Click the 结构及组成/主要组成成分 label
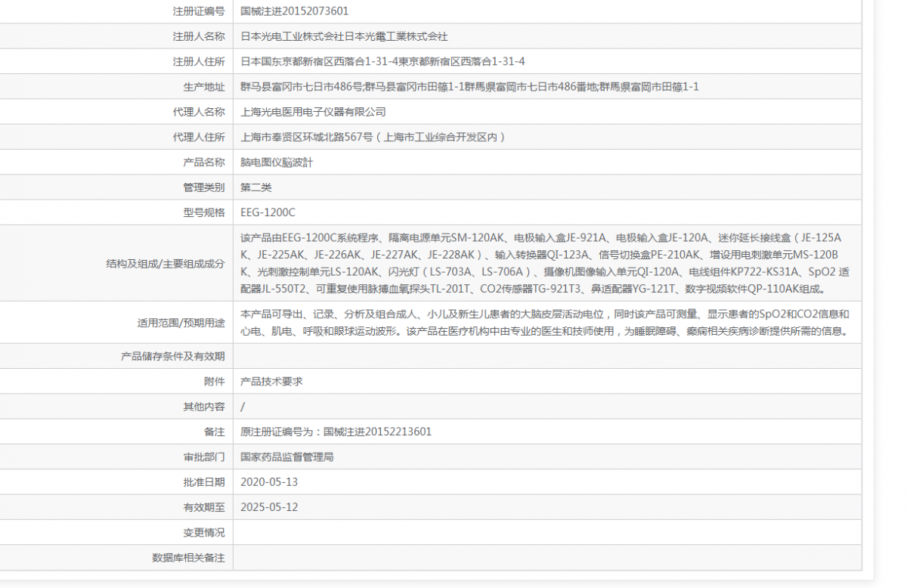This screenshot has height=588, width=907. point(166,263)
